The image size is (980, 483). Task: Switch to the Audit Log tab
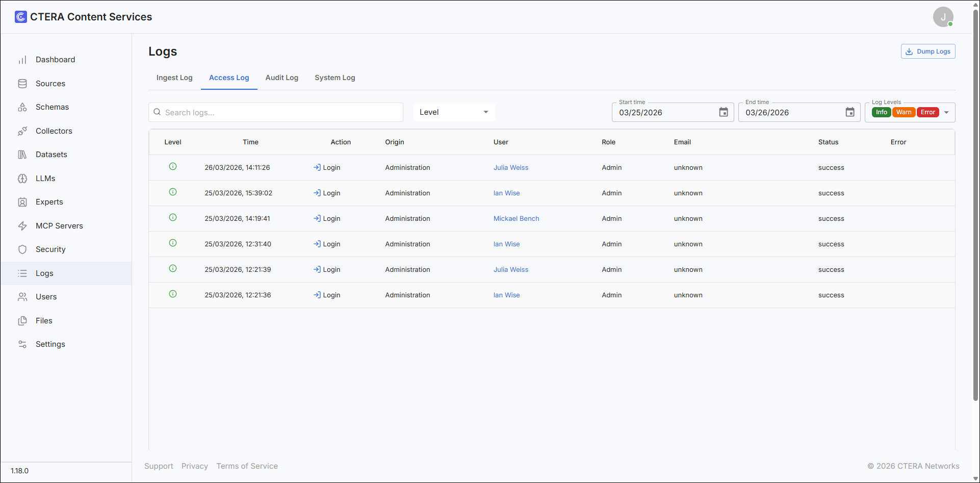[x=282, y=78]
